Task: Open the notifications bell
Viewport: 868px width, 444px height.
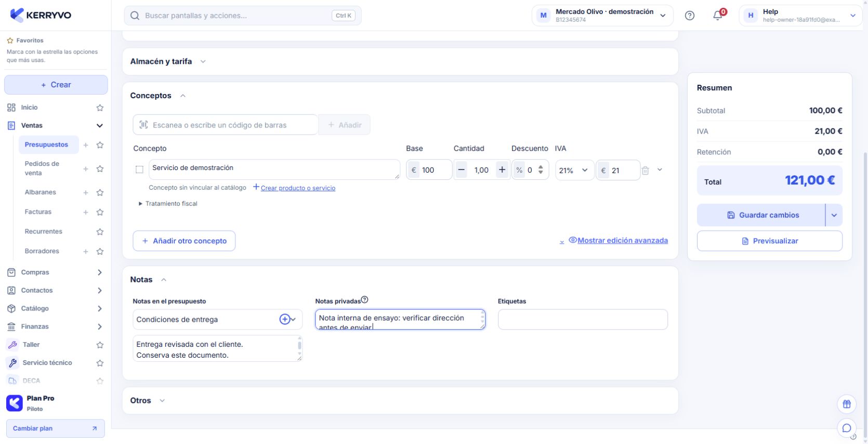Action: 718,16
